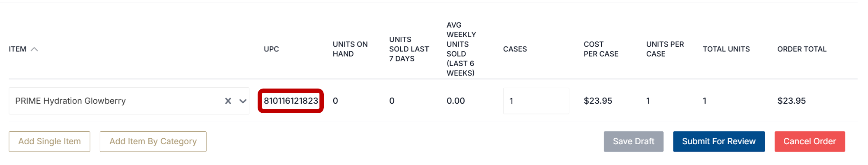Click the TOTAL UNITS column header
Screen dimensions: 868x165
pyautogui.click(x=726, y=49)
